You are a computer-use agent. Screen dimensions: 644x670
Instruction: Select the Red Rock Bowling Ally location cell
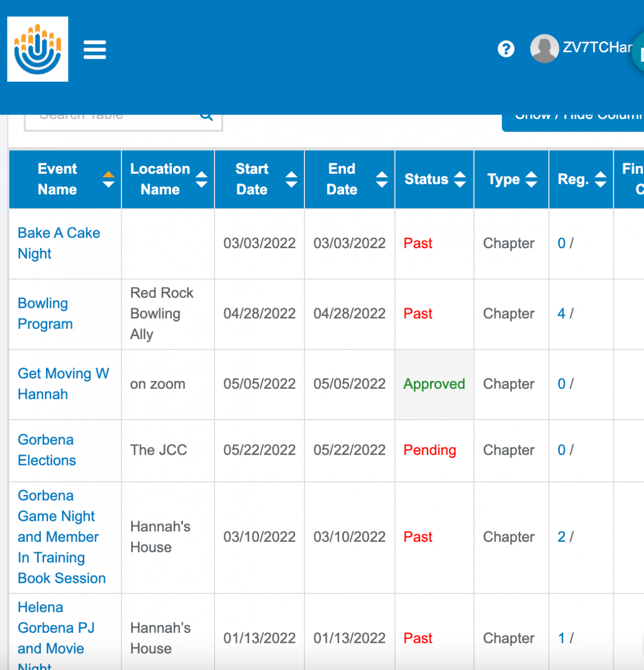tap(168, 314)
